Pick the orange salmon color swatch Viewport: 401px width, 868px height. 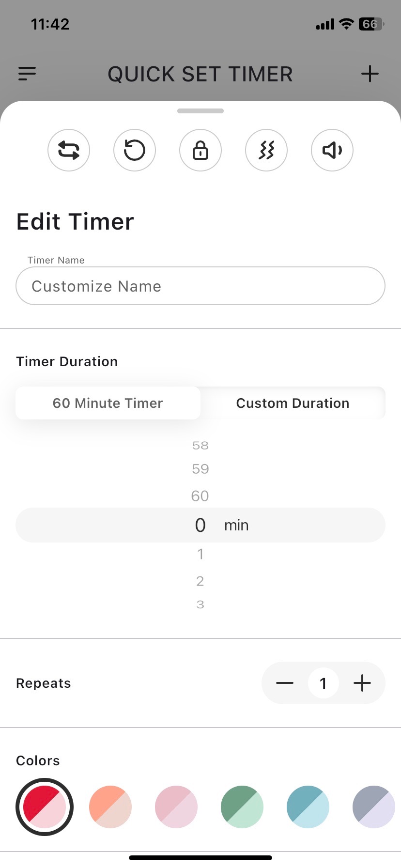point(110,807)
